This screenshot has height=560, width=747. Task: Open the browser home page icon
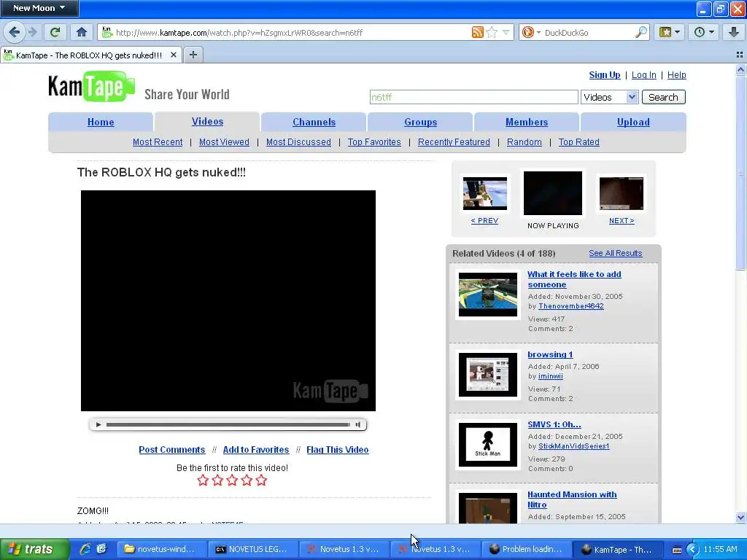click(82, 32)
